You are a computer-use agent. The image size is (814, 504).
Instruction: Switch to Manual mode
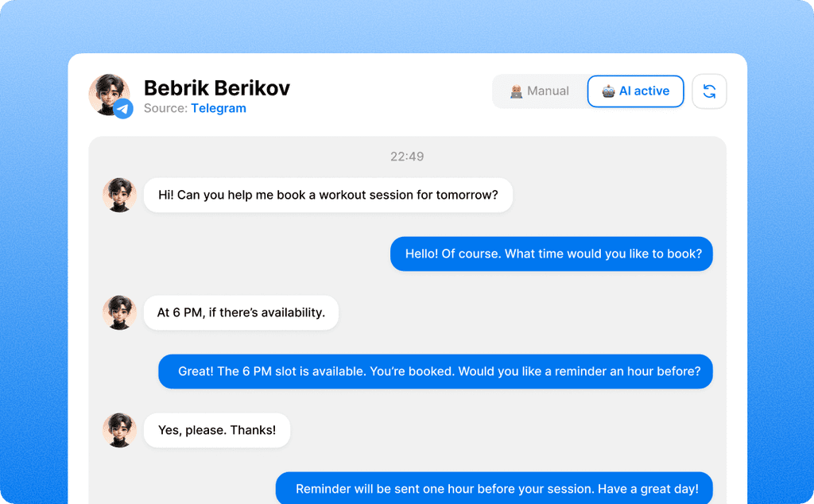click(x=540, y=91)
